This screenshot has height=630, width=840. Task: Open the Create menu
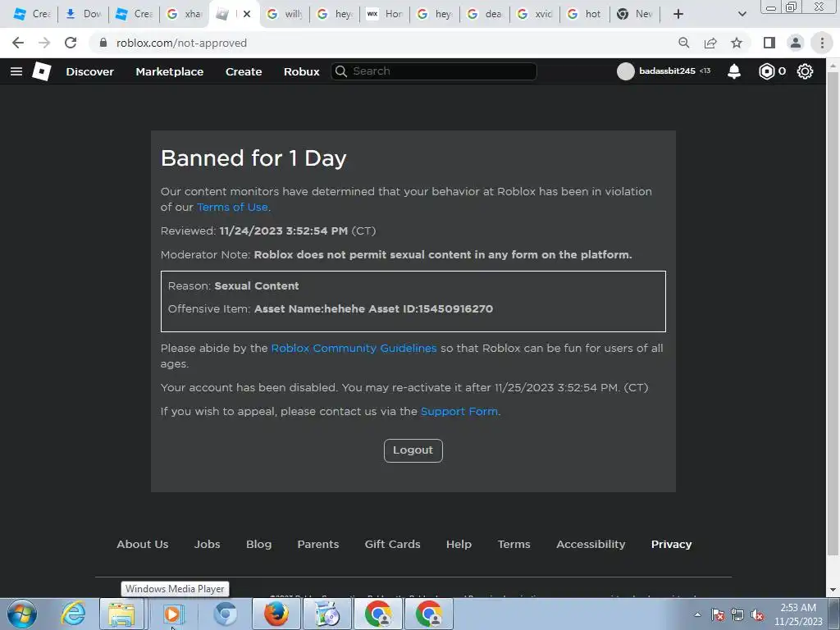[244, 71]
